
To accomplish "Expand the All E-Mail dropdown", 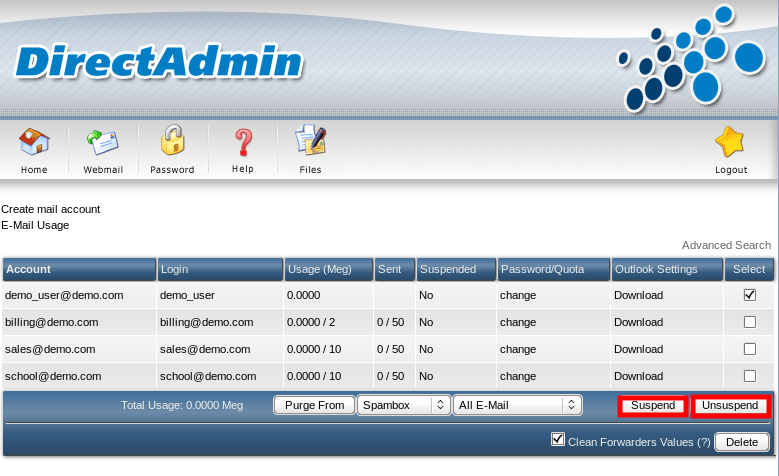I will click(x=517, y=405).
